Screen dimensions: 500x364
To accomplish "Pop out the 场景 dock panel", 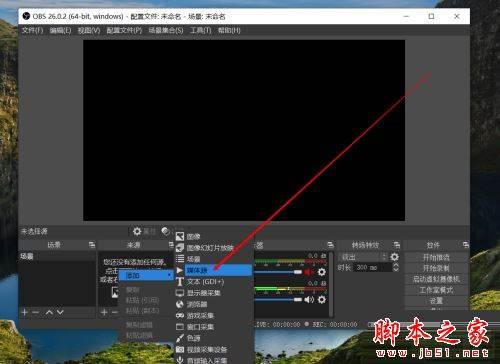I will 92,245.
